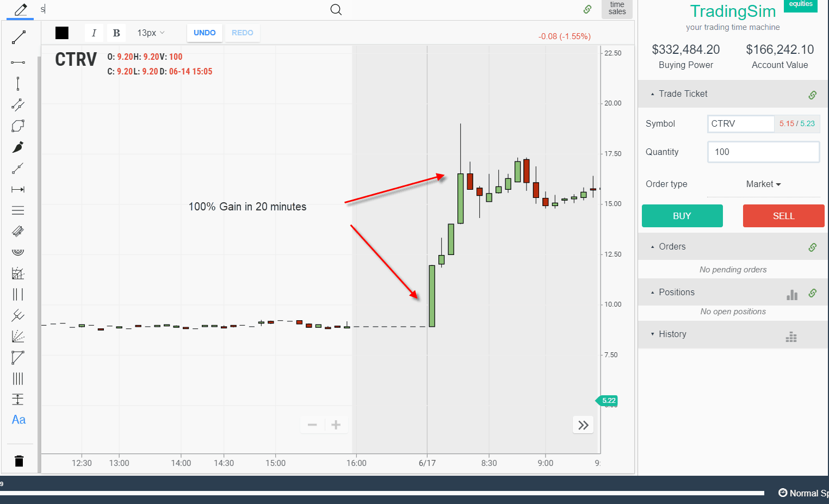Click the Quantity field showing 100
829x504 pixels.
(763, 152)
